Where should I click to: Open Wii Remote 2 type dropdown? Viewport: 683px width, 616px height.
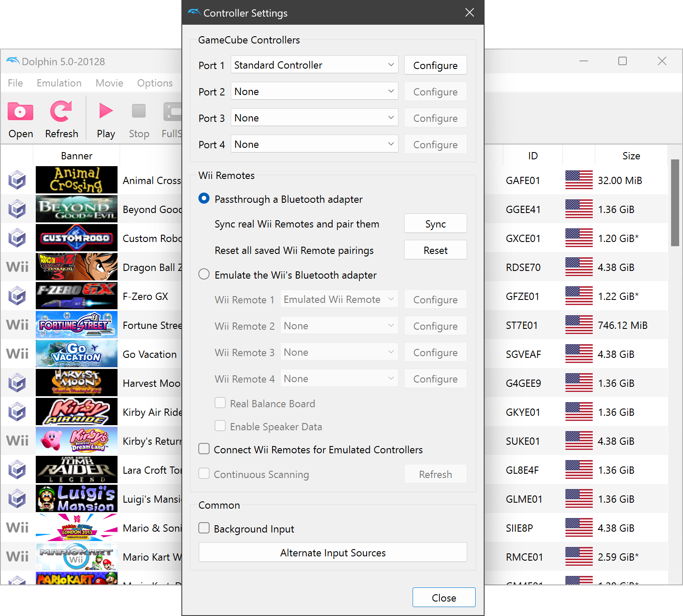[x=339, y=325]
